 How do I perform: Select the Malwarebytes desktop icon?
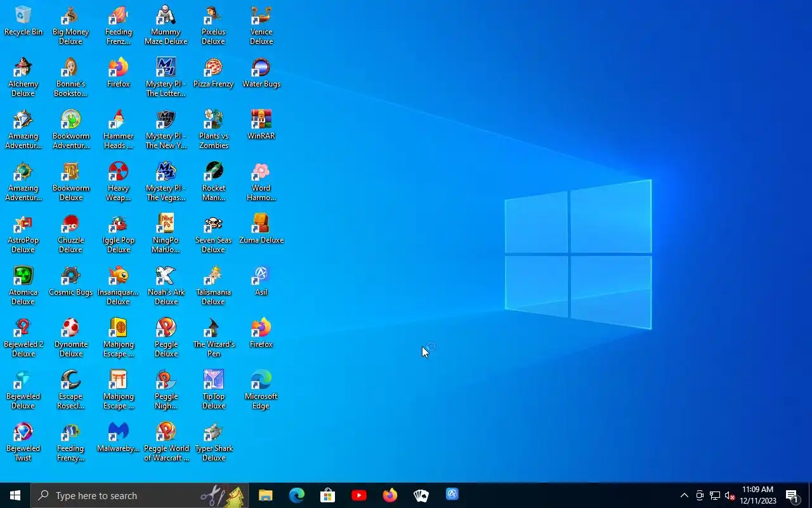click(119, 438)
